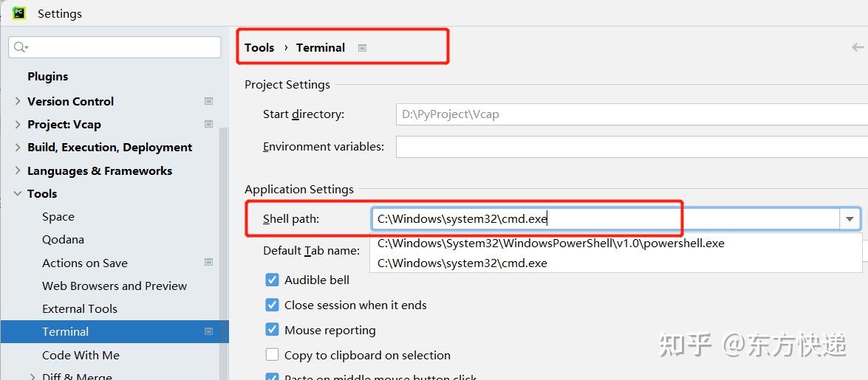Open the External Tools settings page
Screen dimensions: 868x380
pyautogui.click(x=80, y=308)
